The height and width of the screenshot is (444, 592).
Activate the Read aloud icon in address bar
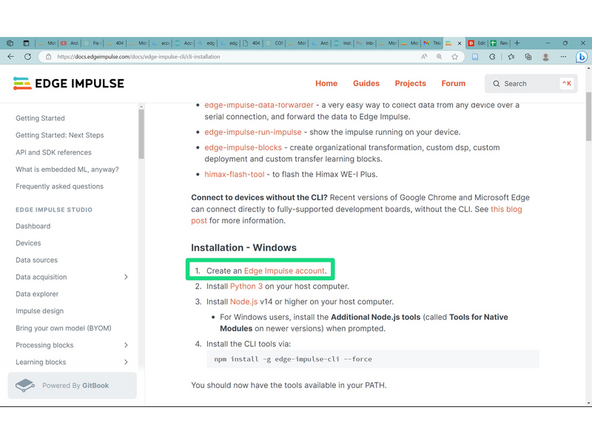[424, 57]
